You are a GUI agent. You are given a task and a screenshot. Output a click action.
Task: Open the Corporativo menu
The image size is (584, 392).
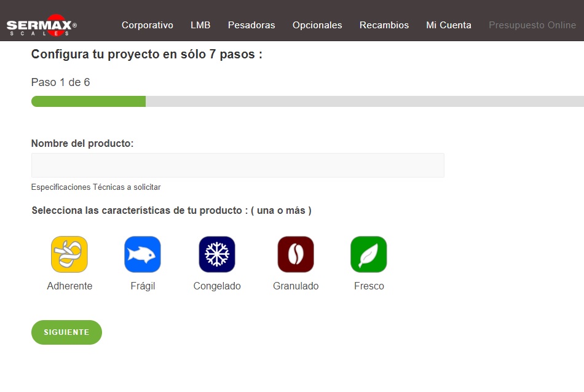tap(148, 25)
